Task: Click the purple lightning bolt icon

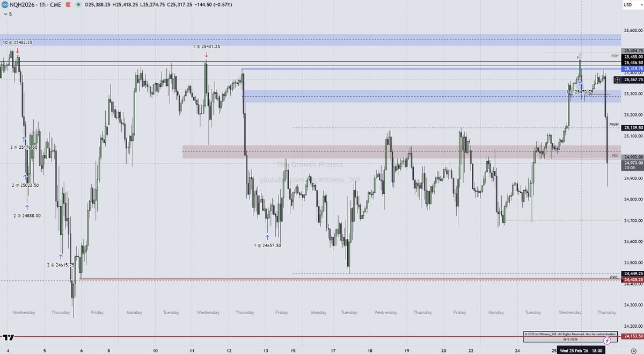Action: [x=607, y=341]
